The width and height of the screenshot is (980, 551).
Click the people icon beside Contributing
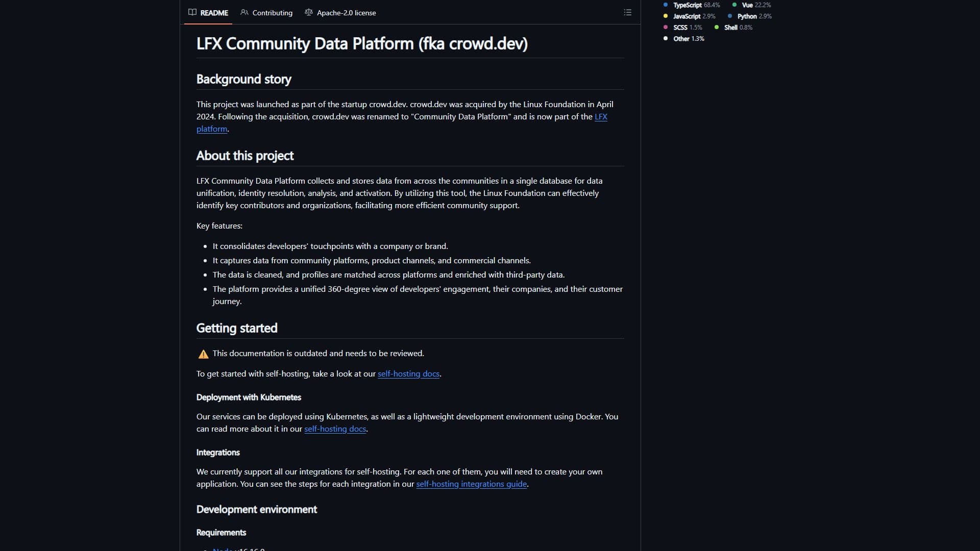click(x=244, y=12)
